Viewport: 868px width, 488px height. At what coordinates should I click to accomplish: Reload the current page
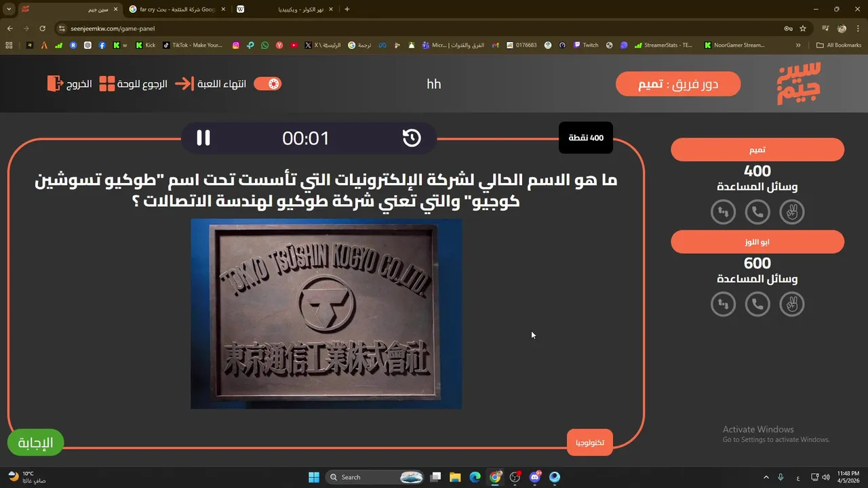pyautogui.click(x=43, y=28)
